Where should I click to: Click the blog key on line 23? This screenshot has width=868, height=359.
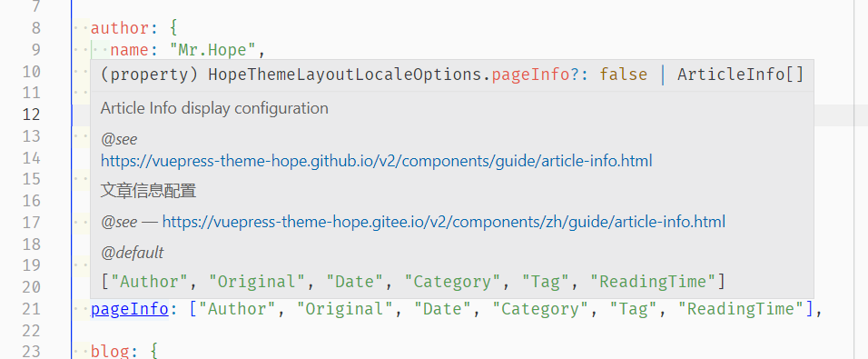coord(110,351)
